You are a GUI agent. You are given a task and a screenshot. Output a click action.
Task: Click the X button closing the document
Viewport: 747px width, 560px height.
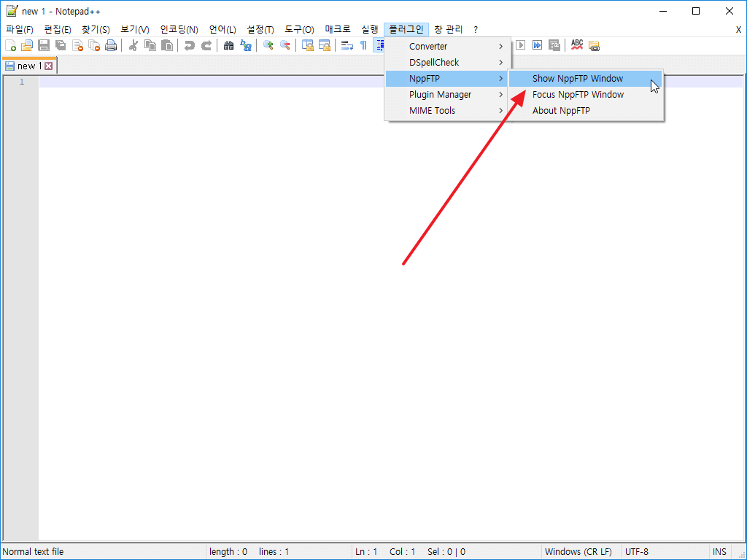point(738,29)
